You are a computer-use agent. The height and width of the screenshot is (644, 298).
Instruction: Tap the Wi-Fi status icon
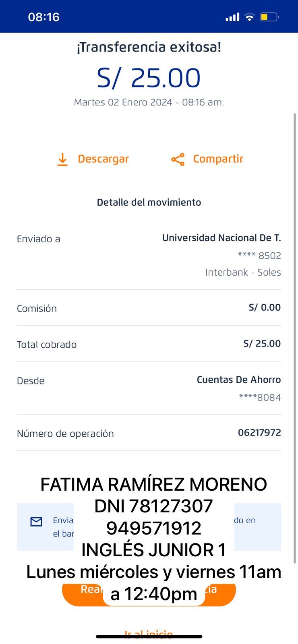[x=250, y=17]
